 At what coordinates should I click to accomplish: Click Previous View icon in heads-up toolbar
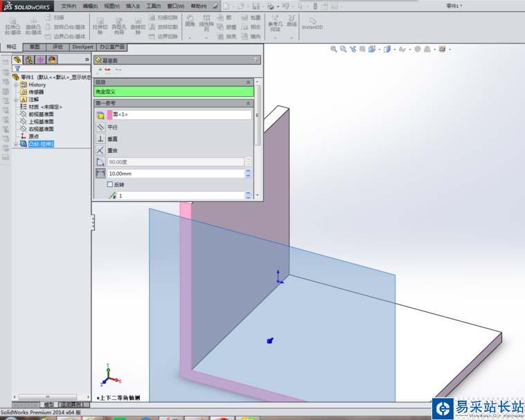353,49
